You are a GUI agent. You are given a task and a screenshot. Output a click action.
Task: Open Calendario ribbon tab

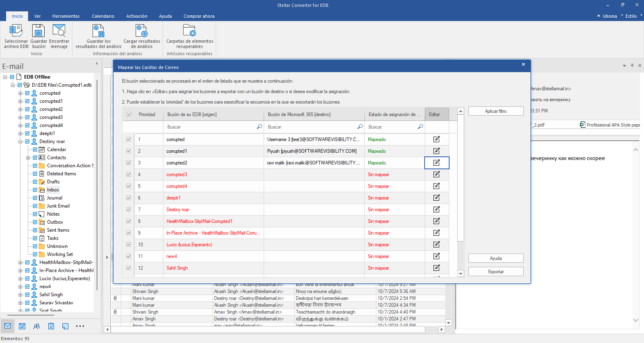(x=103, y=16)
